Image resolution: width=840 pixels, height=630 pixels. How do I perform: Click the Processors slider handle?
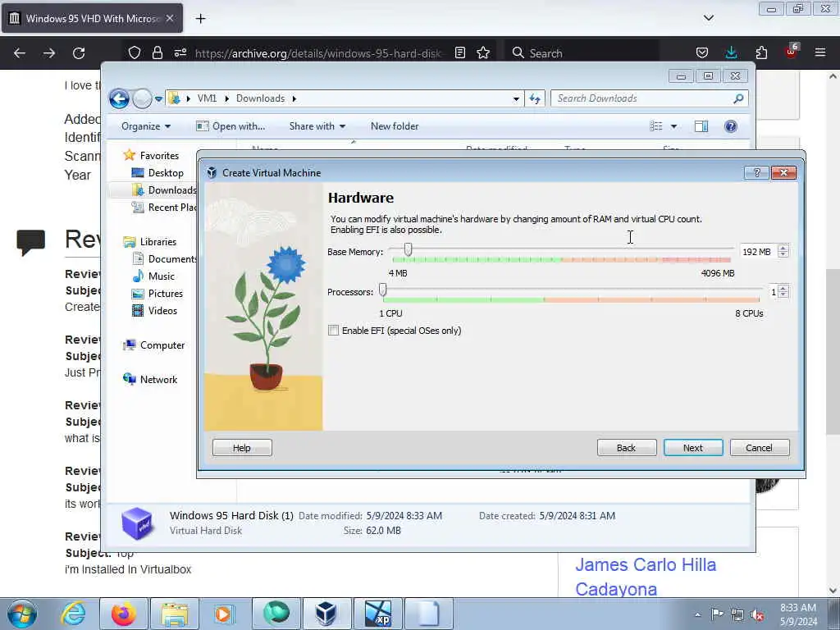tap(382, 290)
